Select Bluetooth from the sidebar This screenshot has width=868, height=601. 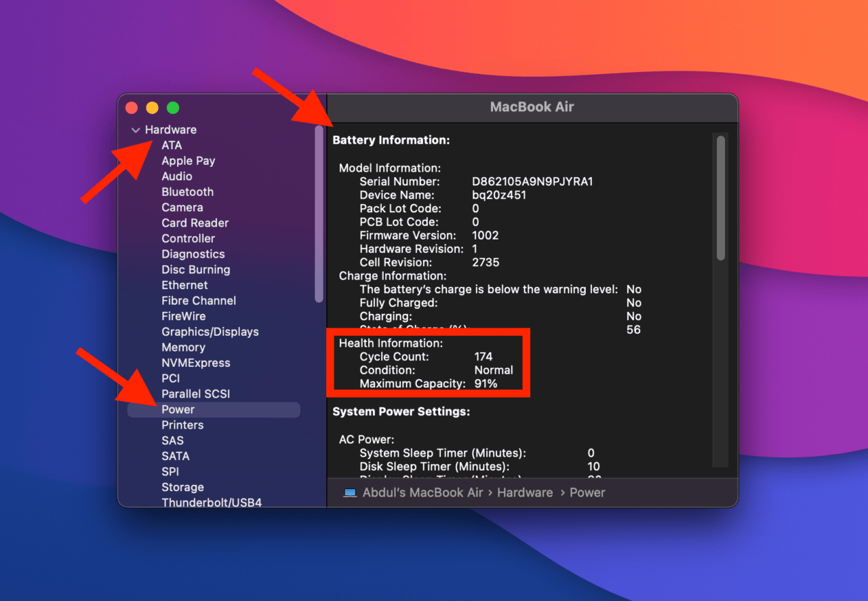(187, 191)
